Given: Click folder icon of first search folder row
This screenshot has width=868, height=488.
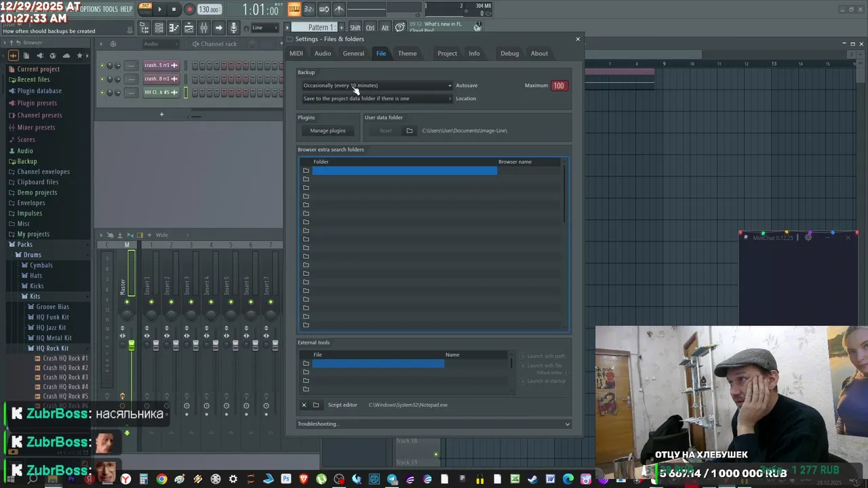Looking at the screenshot, I should (x=306, y=171).
